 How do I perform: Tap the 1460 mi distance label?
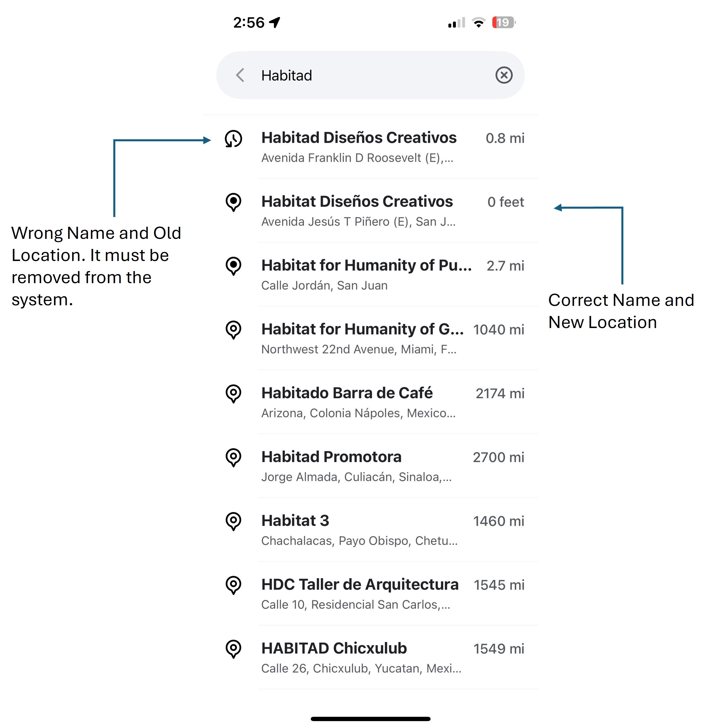(498, 521)
